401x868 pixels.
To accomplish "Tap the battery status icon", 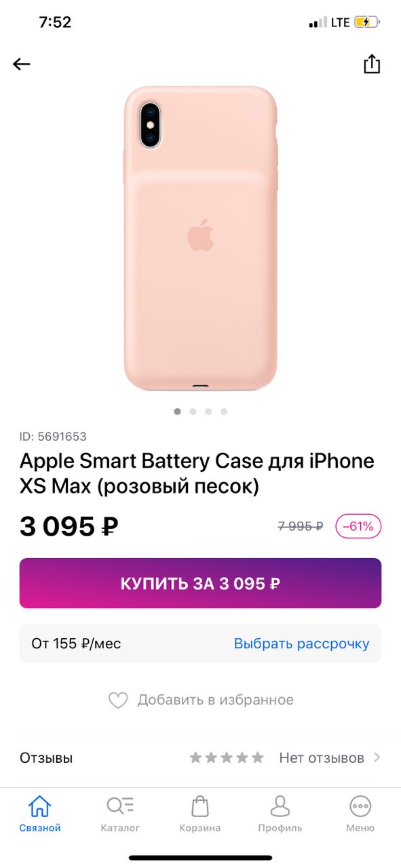I will pos(367,22).
